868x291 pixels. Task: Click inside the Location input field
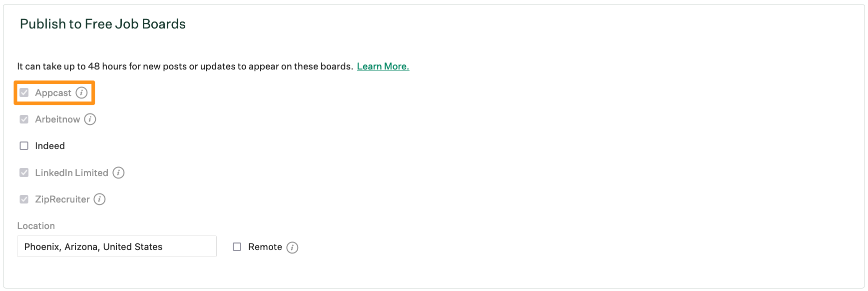116,246
